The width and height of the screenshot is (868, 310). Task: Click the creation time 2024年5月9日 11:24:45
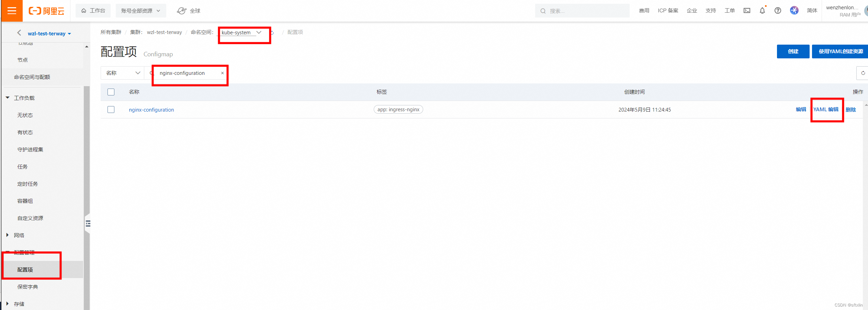(644, 110)
